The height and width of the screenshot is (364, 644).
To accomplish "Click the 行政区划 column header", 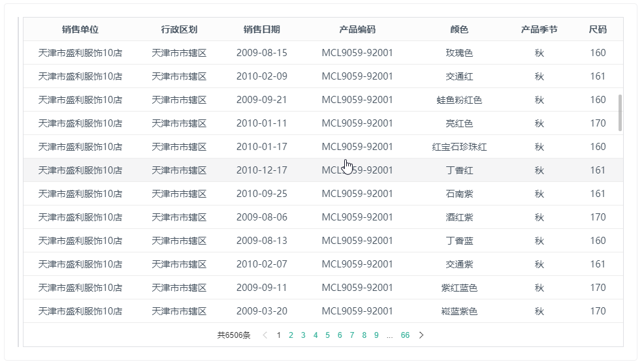I will 179,29.
